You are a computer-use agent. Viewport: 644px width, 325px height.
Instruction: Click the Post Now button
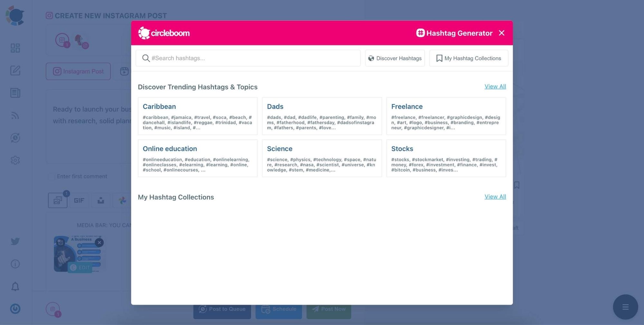329,309
